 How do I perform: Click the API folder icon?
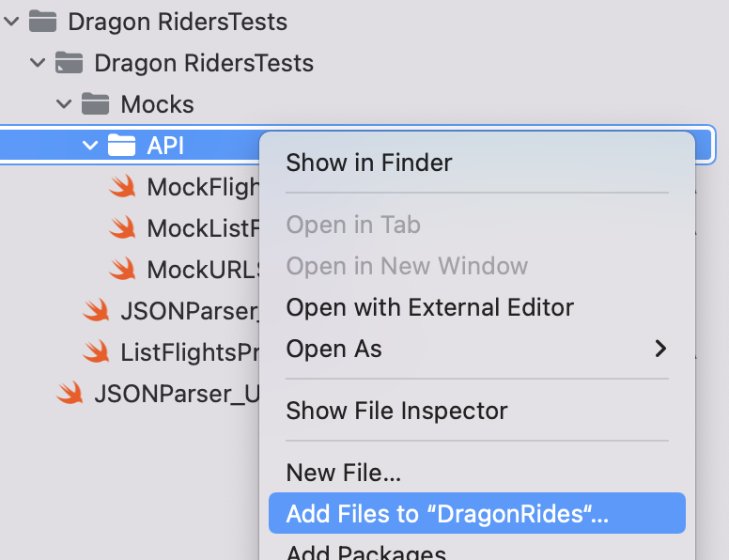point(121,145)
